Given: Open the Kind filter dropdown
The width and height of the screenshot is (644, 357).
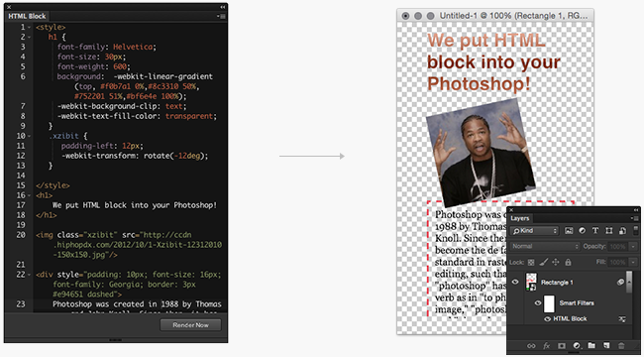Looking at the screenshot, I should point(535,231).
